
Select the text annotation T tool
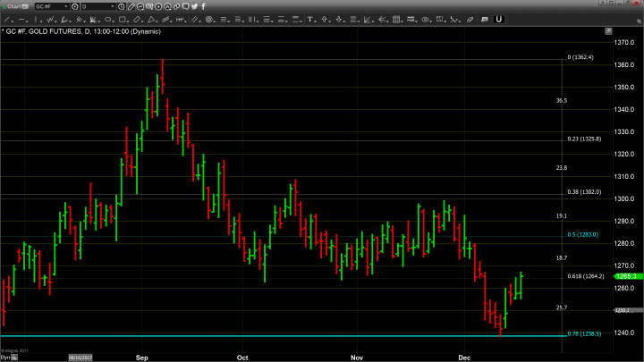click(309, 20)
